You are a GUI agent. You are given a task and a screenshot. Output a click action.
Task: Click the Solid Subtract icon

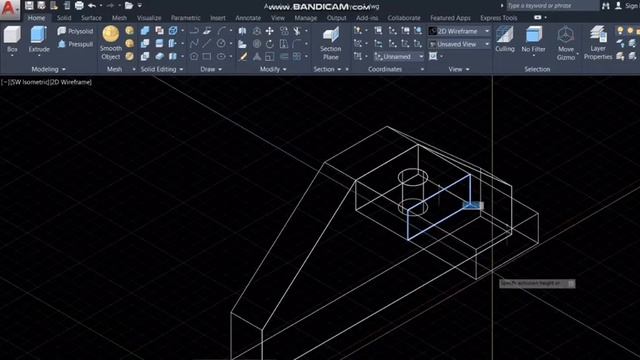145,43
